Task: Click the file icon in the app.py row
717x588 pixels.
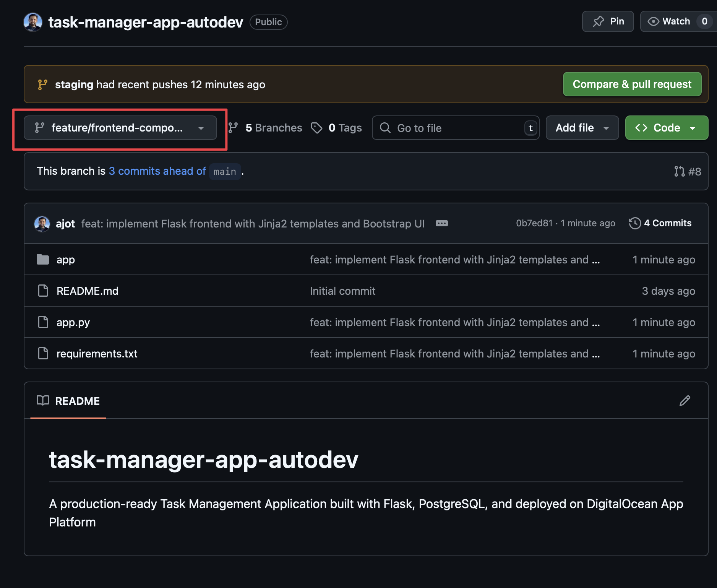Action: 43,322
